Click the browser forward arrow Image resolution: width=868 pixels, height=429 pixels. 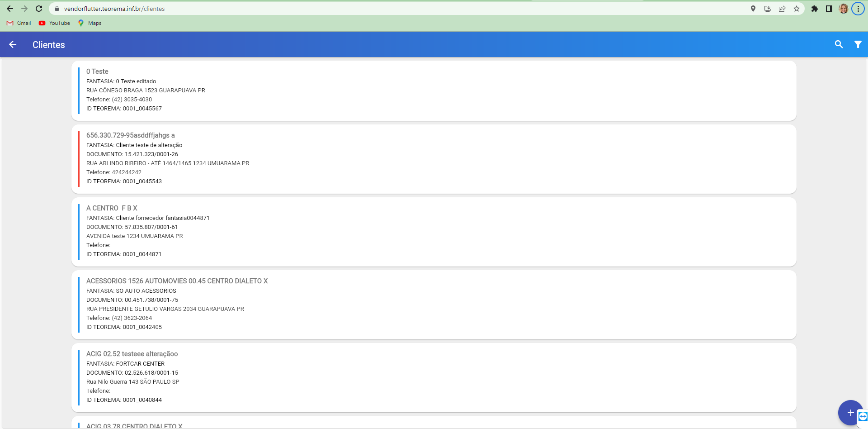pyautogui.click(x=24, y=9)
